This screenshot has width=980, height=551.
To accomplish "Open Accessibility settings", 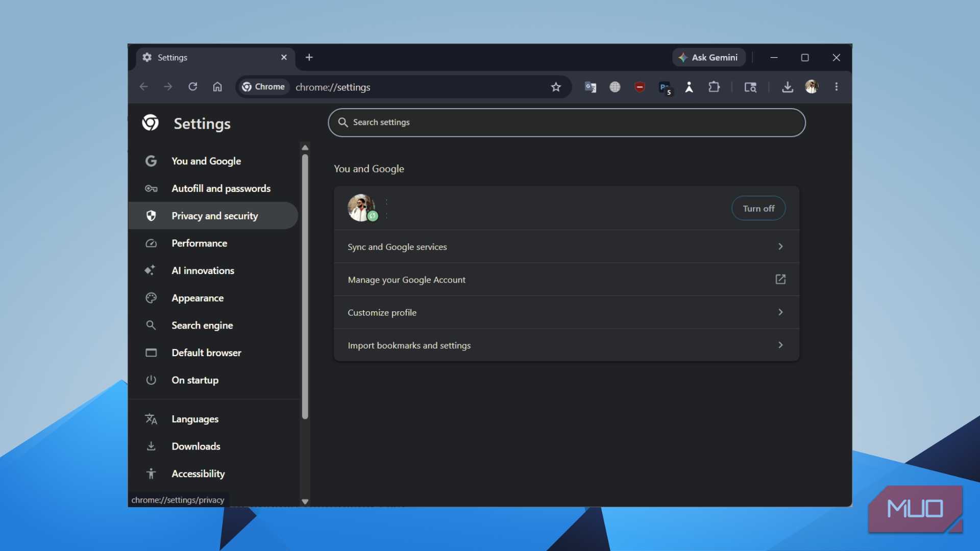I will (213, 474).
